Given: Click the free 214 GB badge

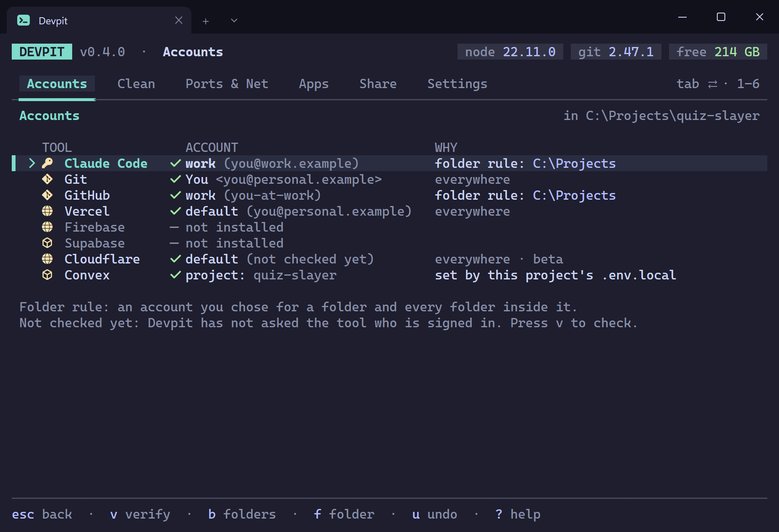Looking at the screenshot, I should [718, 52].
